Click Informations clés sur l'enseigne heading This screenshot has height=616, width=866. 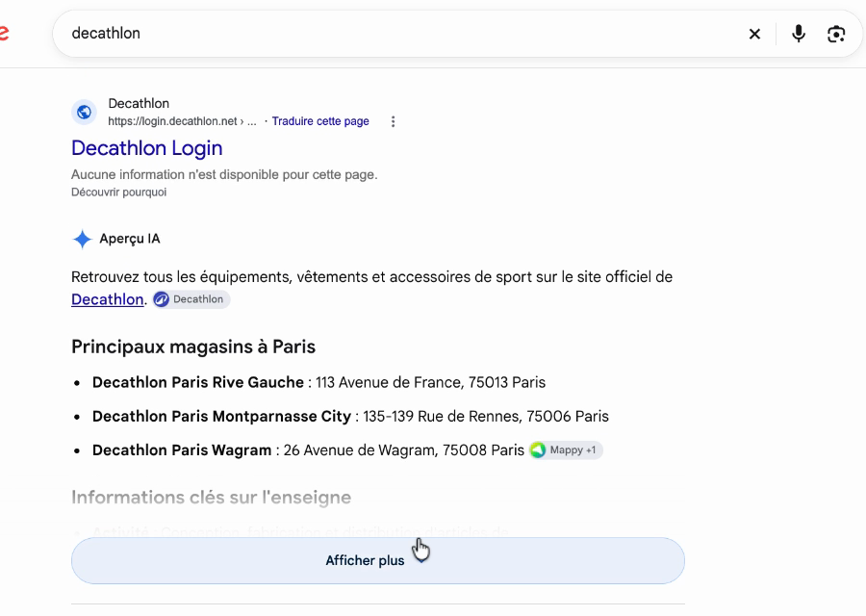pyautogui.click(x=211, y=498)
